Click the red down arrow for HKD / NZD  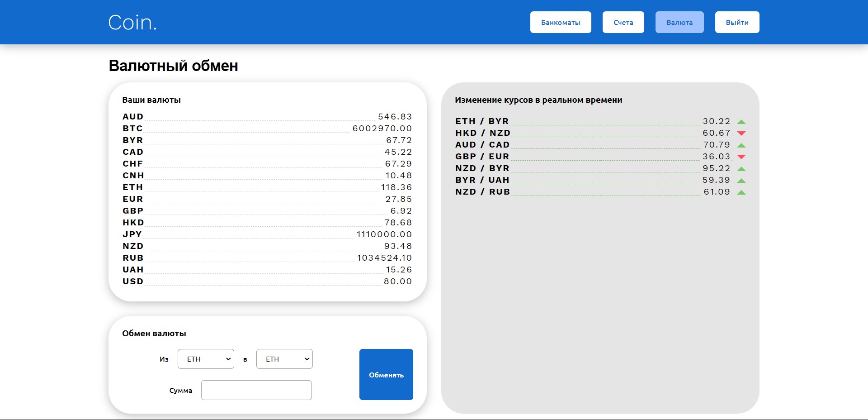click(x=741, y=133)
